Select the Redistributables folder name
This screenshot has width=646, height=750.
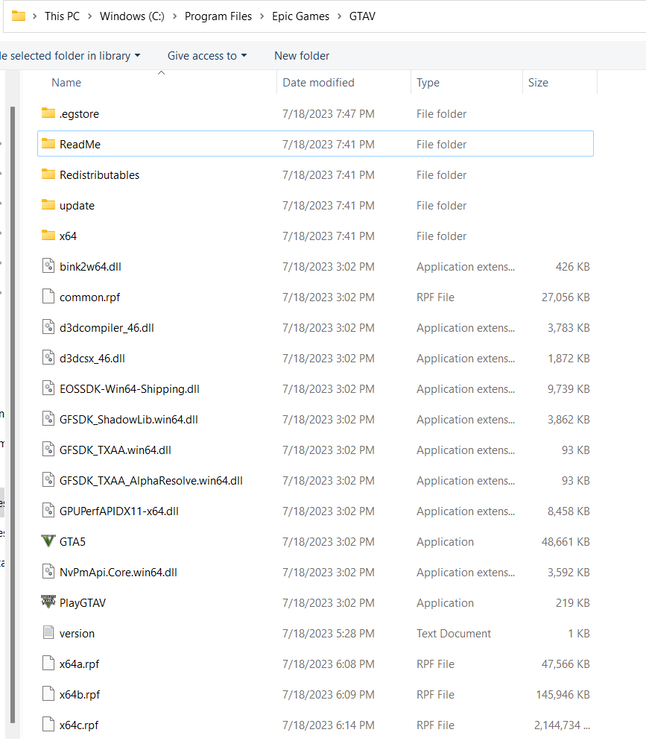pos(99,175)
